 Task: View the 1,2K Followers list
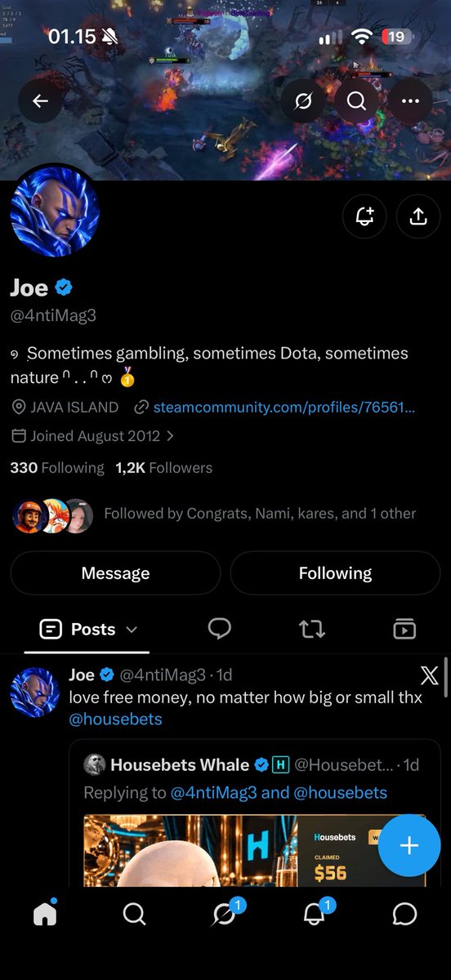pyautogui.click(x=163, y=468)
